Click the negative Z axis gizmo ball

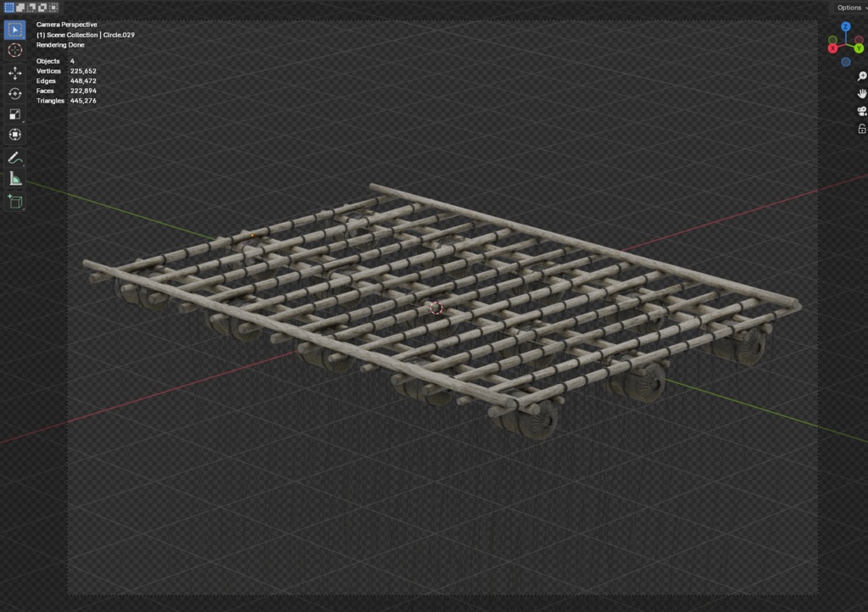click(845, 62)
